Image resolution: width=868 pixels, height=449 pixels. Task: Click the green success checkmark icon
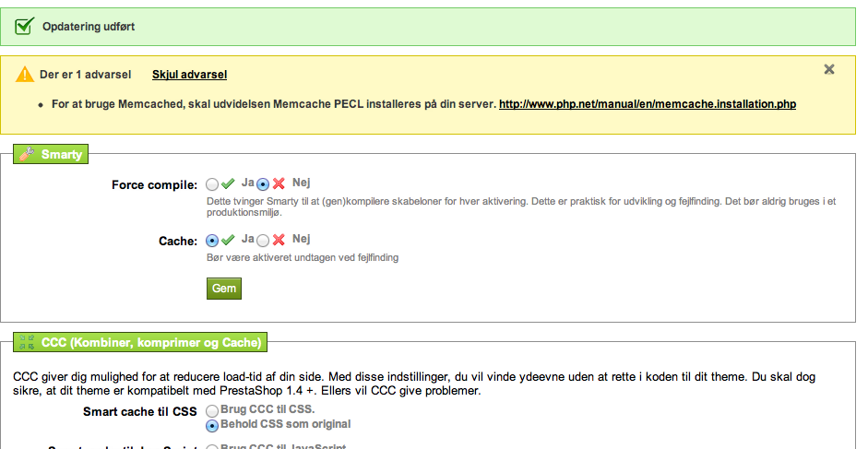(x=24, y=26)
